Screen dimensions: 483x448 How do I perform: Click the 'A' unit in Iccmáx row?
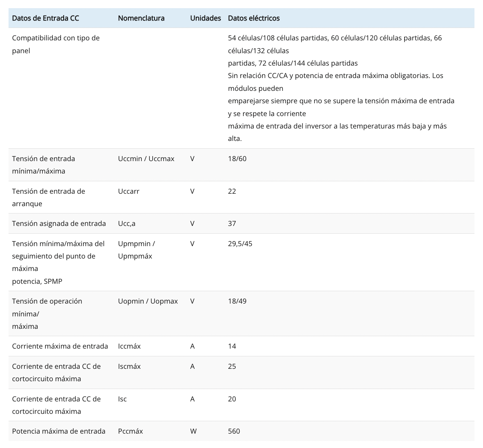[193, 346]
